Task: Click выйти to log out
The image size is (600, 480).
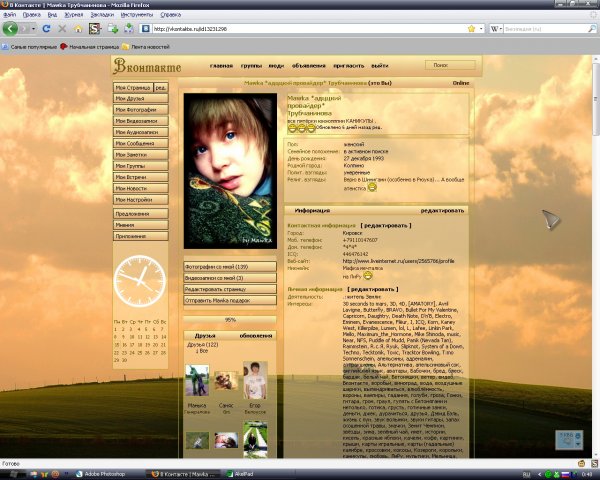Action: (x=380, y=66)
